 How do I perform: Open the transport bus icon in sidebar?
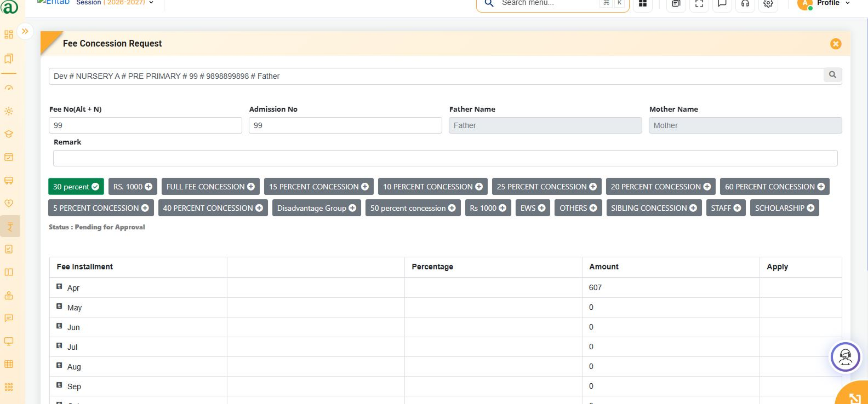(x=9, y=180)
